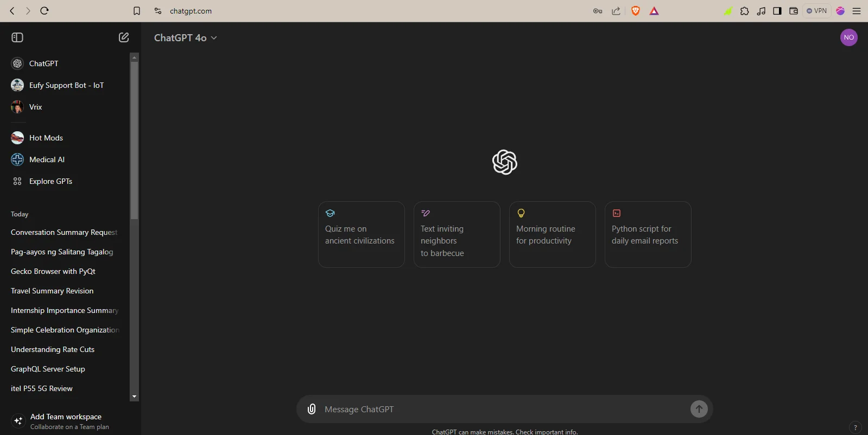Open the ChatGPT 4o model dropdown

[x=186, y=37]
